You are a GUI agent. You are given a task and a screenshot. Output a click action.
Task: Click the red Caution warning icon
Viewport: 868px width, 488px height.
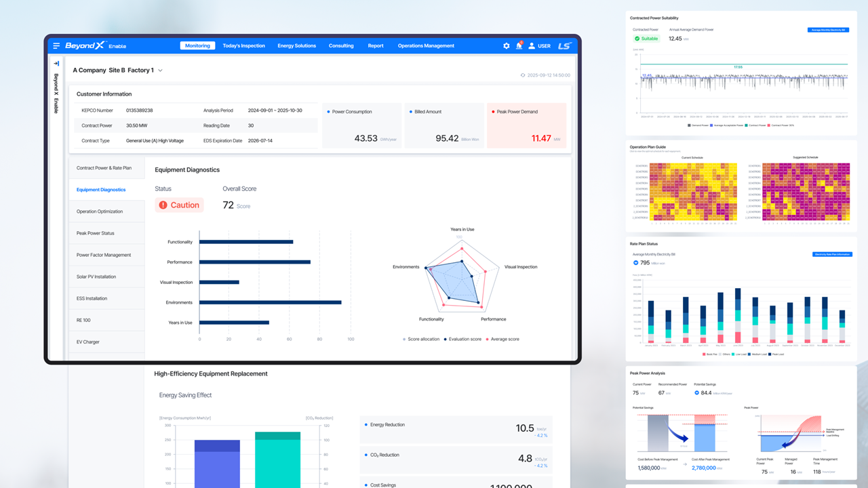click(x=163, y=205)
